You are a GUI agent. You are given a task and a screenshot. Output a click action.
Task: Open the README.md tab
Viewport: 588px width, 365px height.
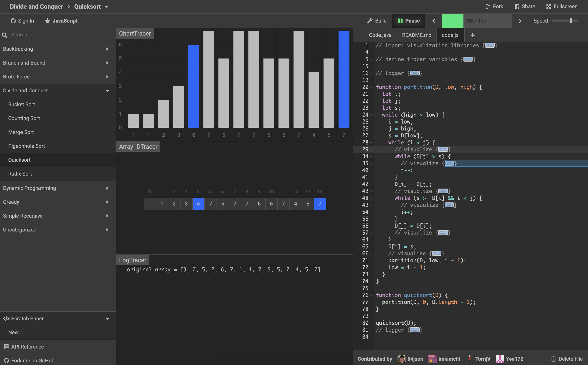tap(416, 35)
